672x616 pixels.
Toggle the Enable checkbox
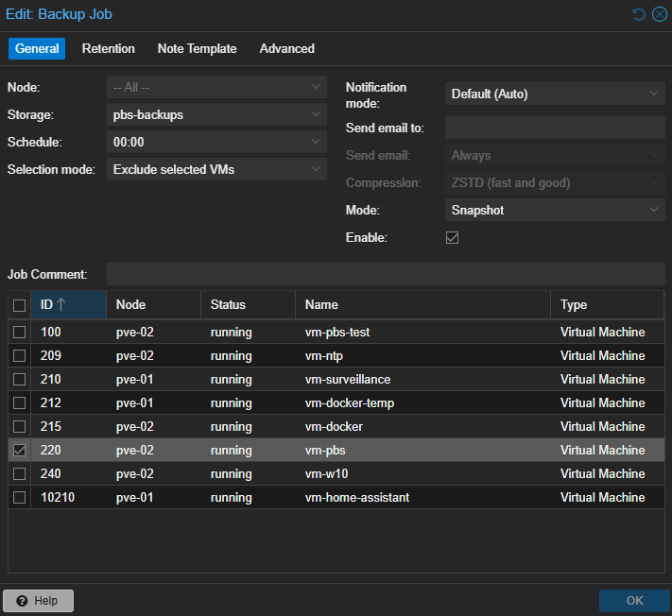click(x=452, y=237)
